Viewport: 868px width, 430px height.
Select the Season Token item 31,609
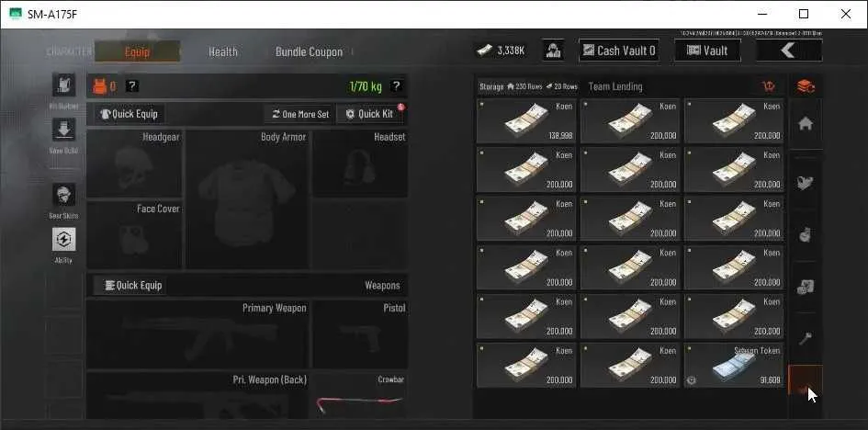pyautogui.click(x=734, y=365)
